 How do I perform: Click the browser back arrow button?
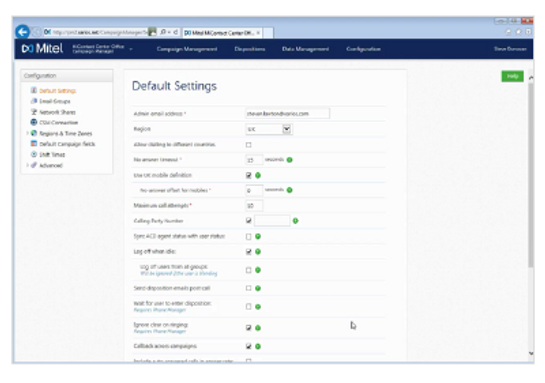[x=23, y=32]
